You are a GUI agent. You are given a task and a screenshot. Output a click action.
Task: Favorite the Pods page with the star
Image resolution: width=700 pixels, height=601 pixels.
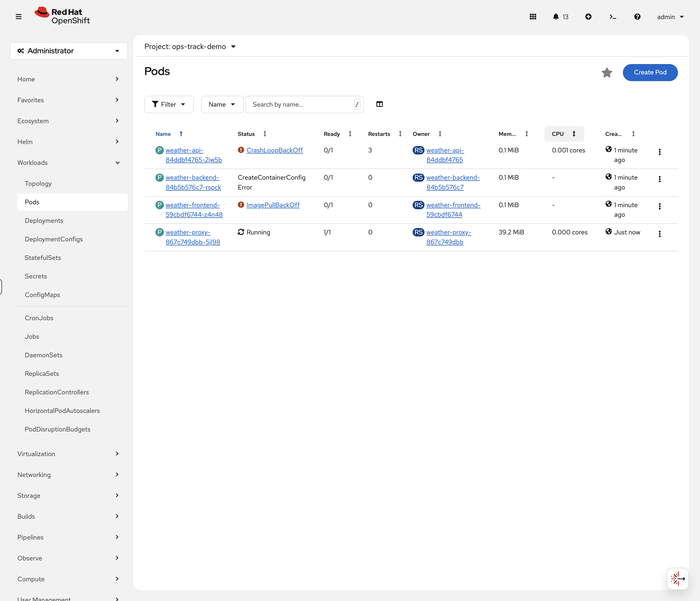pos(607,73)
